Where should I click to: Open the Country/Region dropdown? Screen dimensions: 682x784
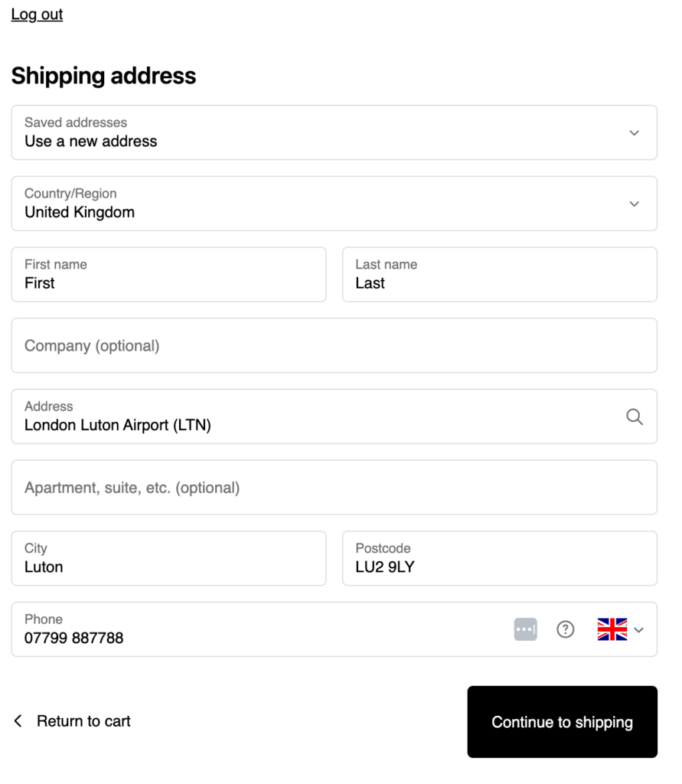(x=334, y=204)
